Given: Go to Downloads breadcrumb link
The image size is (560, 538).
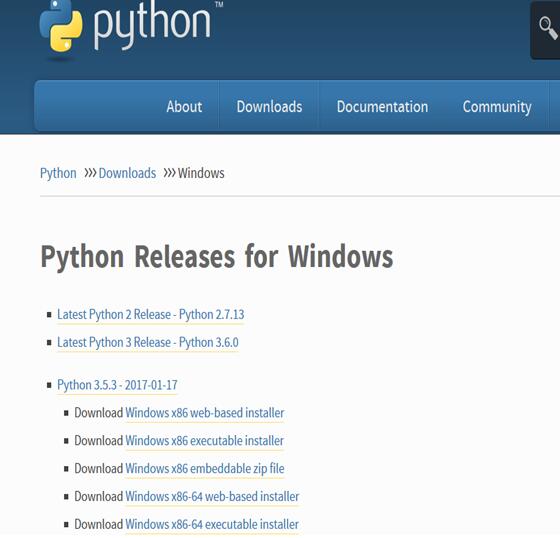Looking at the screenshot, I should pos(127,173).
